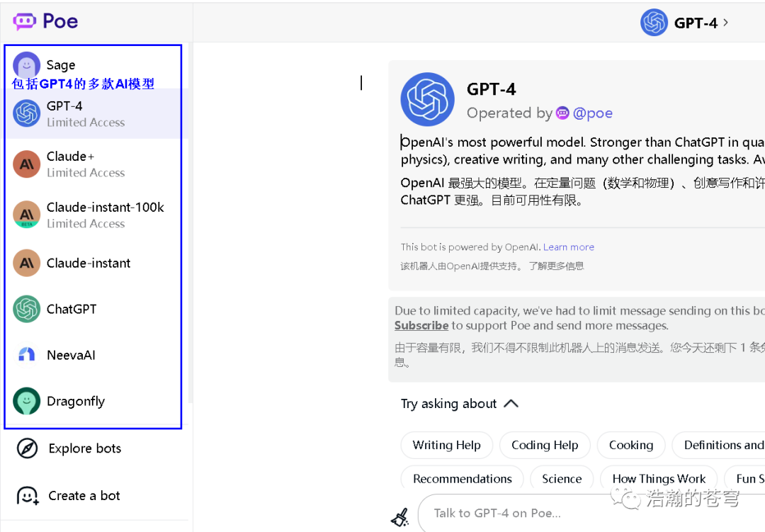Choose the Coding Help suggestion chip
This screenshot has width=765, height=532.
(x=545, y=445)
